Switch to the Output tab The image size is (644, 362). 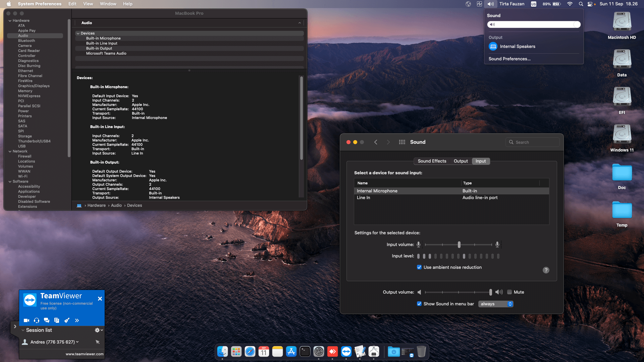tap(461, 161)
